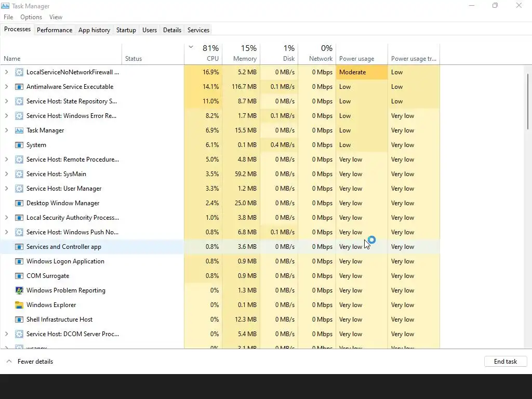
Task: Click the LocalServiceNoNetworkFirewall gear icon
Action: (x=19, y=72)
